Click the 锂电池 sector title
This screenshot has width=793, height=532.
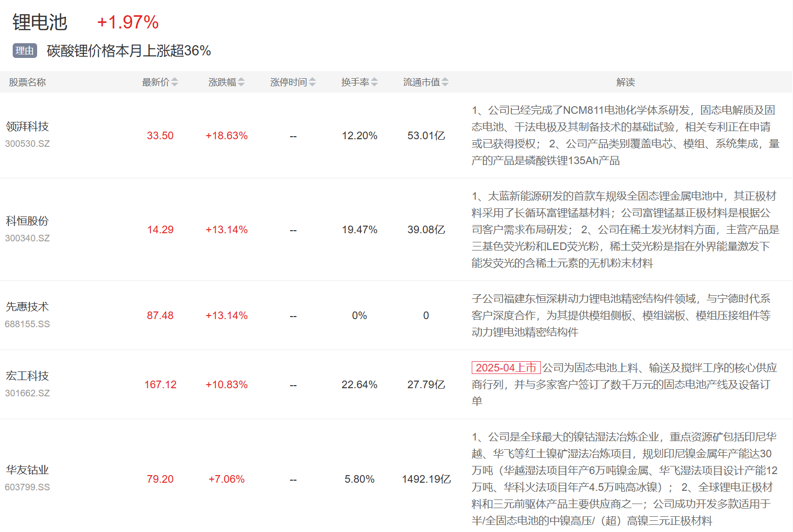40,22
